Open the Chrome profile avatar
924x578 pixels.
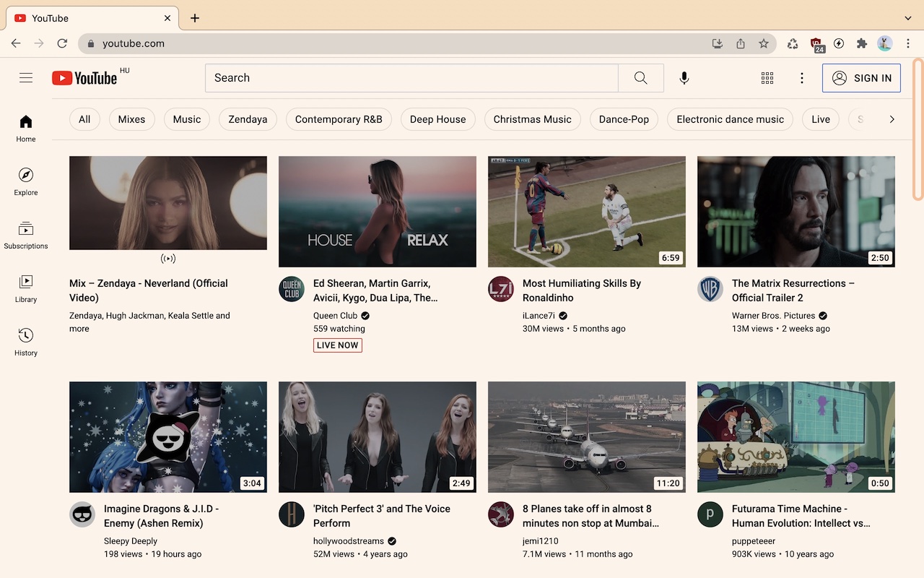885,43
